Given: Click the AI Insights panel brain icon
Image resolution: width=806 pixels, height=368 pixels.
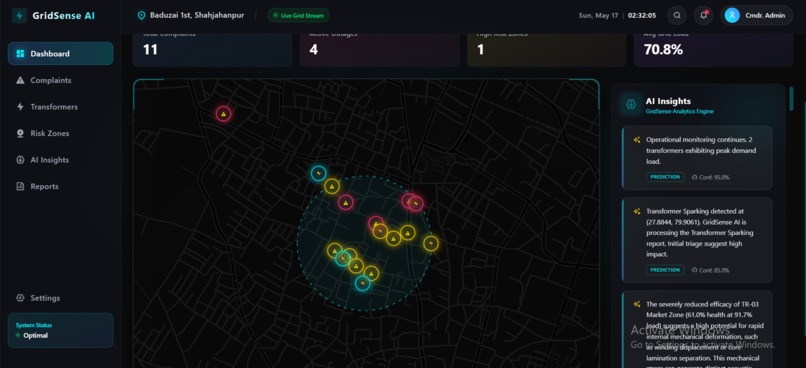Looking at the screenshot, I should [x=631, y=104].
